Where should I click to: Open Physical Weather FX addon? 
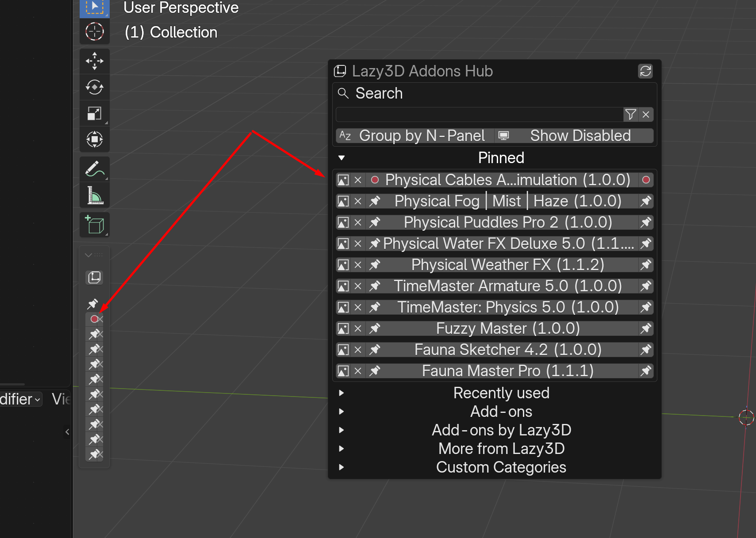point(502,265)
